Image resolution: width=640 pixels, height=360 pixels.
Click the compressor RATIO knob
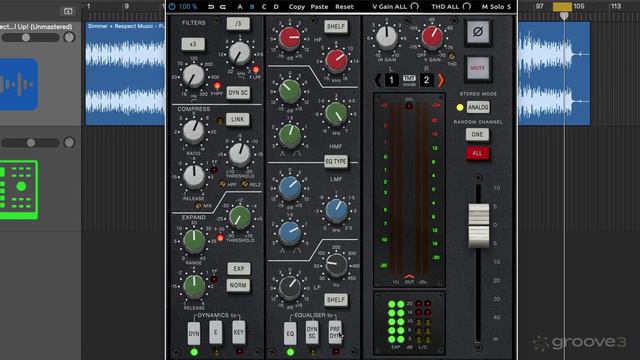[x=193, y=131]
